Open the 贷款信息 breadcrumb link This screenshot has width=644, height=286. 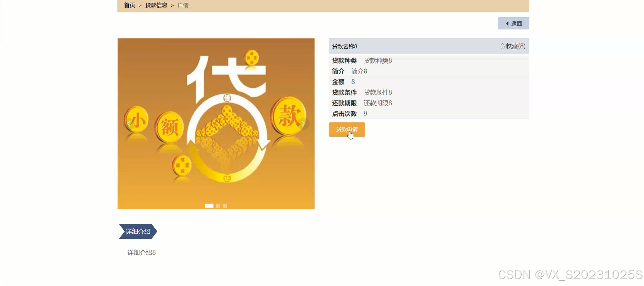(156, 5)
